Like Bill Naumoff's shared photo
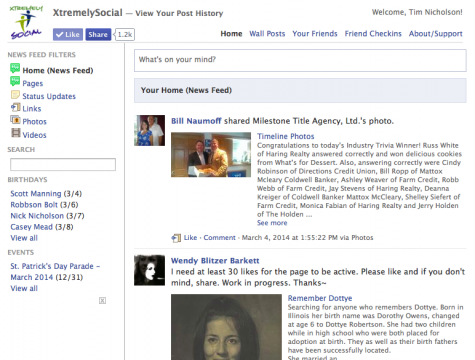 point(190,238)
